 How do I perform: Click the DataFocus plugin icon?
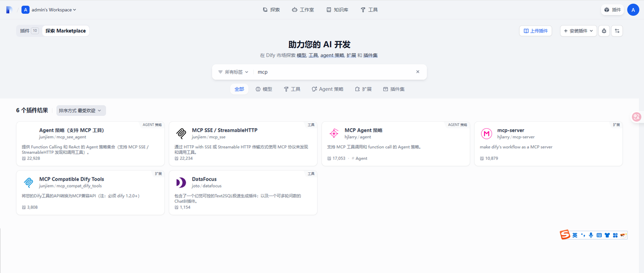pyautogui.click(x=181, y=182)
